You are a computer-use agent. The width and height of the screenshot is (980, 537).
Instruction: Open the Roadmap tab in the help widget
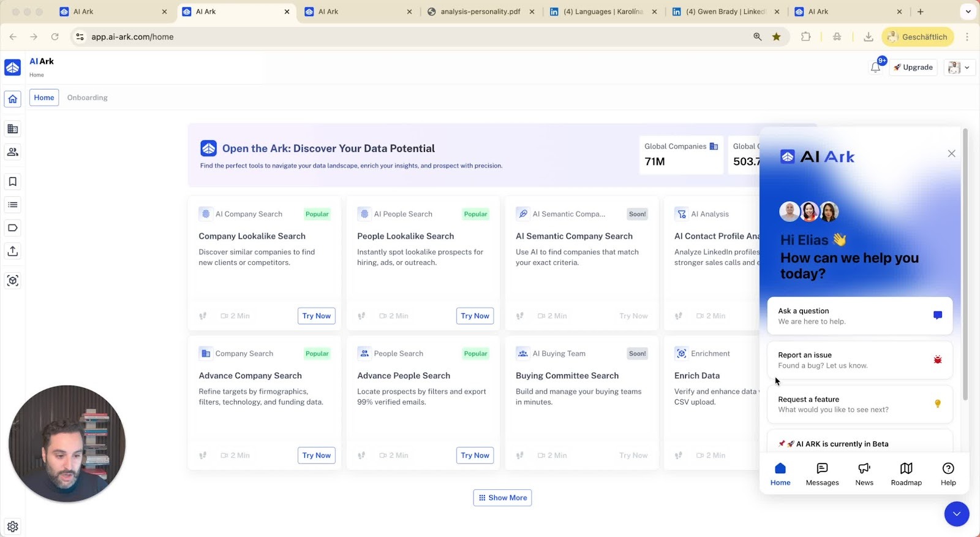click(907, 474)
